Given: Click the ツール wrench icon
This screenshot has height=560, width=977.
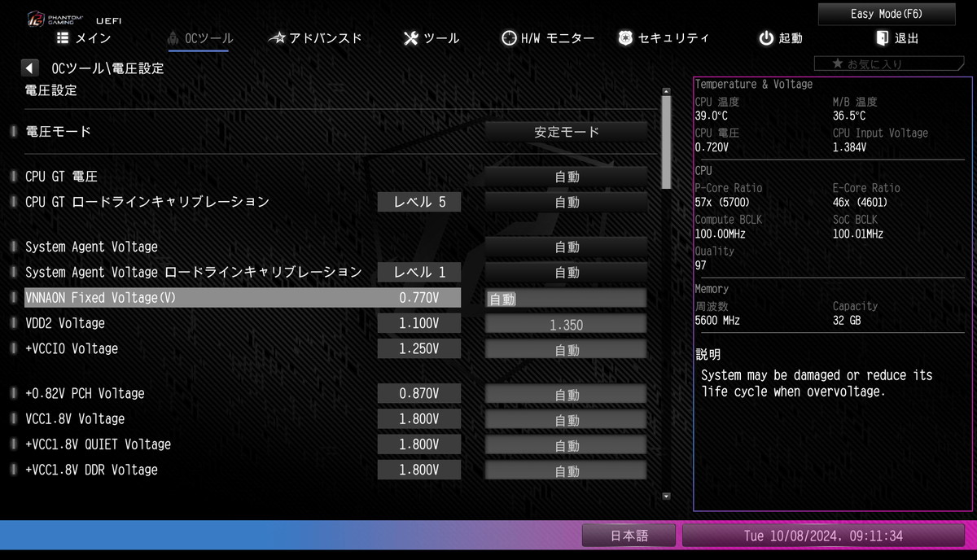Looking at the screenshot, I should pyautogui.click(x=411, y=38).
